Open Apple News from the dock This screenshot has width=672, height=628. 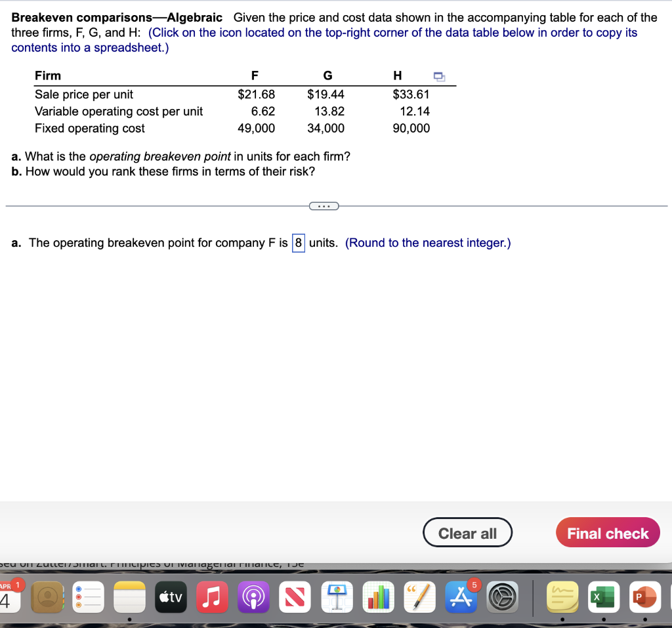coord(295,597)
